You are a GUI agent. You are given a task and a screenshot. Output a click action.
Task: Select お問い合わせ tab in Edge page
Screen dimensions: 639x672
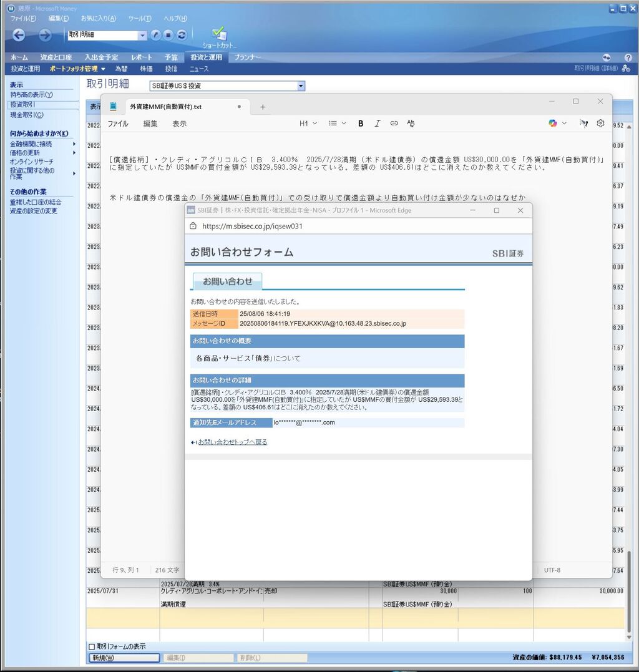coord(228,281)
